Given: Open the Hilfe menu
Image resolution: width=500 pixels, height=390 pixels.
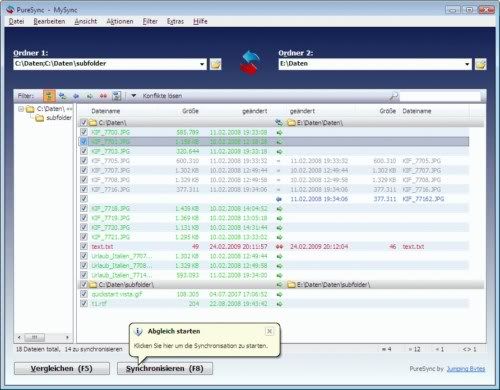Looking at the screenshot, I should [200, 21].
